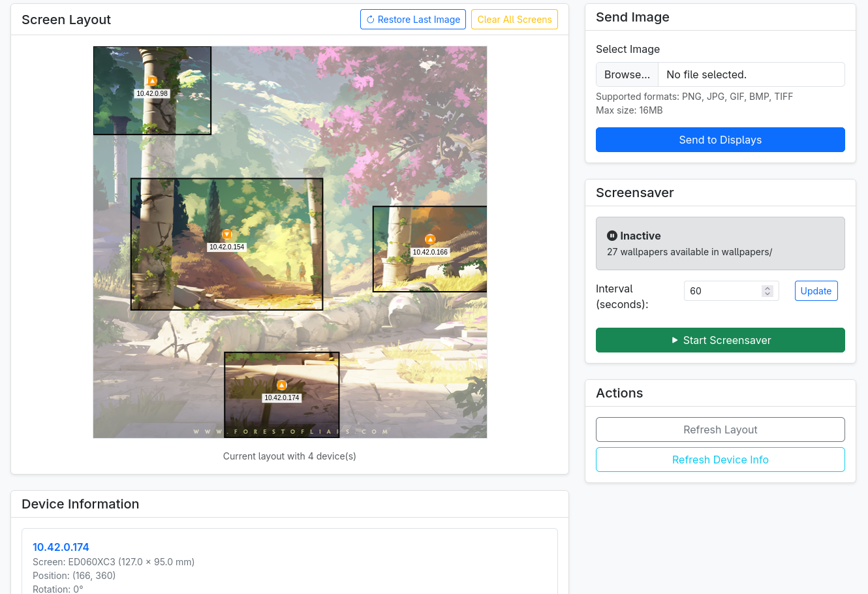Click the "No file selected." text

click(x=706, y=74)
